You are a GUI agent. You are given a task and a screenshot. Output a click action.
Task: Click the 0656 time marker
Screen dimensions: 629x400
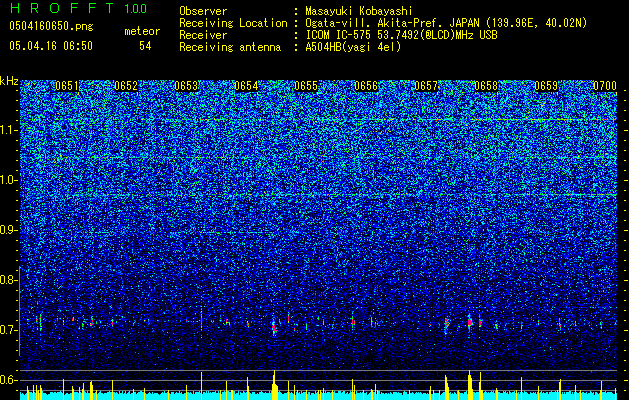pyautogui.click(x=366, y=86)
